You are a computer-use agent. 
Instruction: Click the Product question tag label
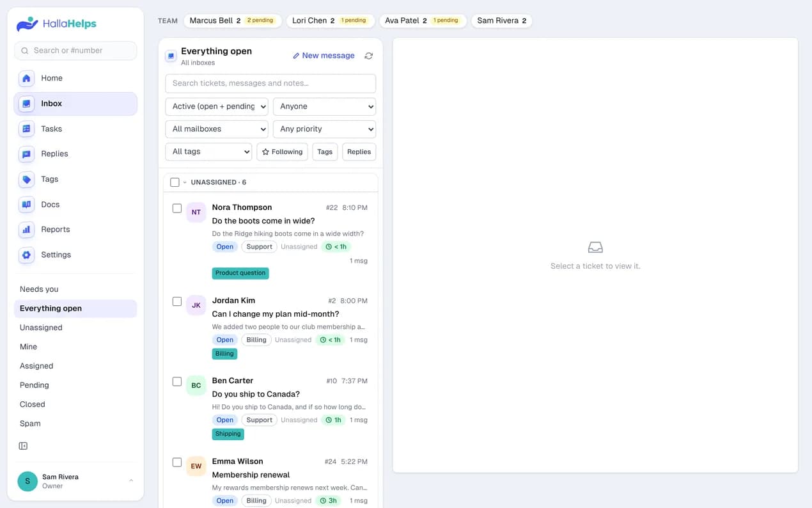240,273
